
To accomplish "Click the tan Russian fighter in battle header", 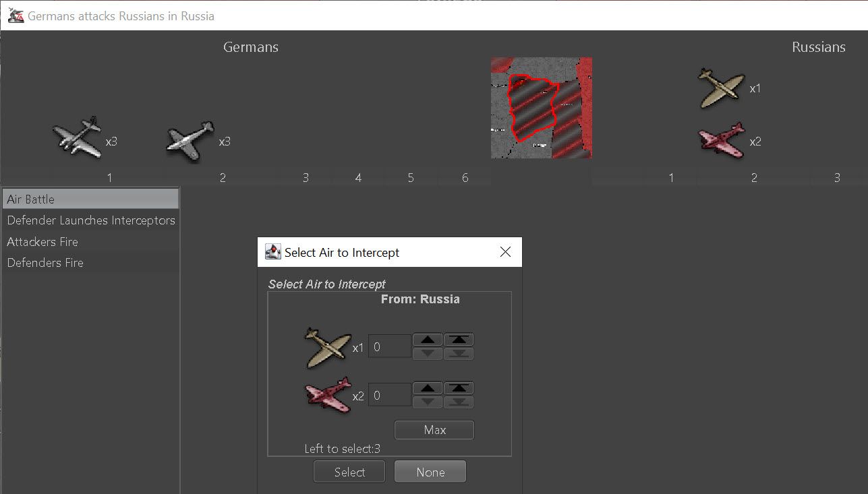I will 721,88.
